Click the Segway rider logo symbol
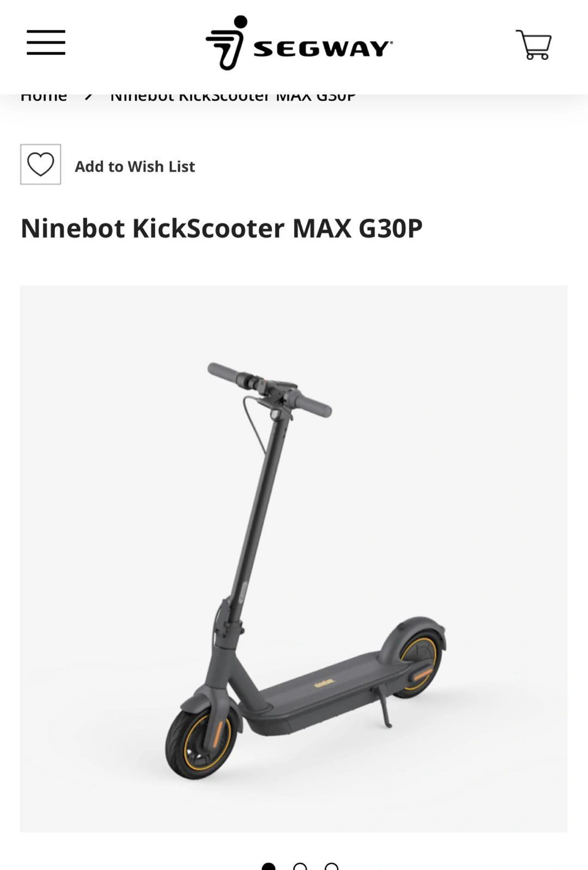The image size is (588, 870). point(227,42)
